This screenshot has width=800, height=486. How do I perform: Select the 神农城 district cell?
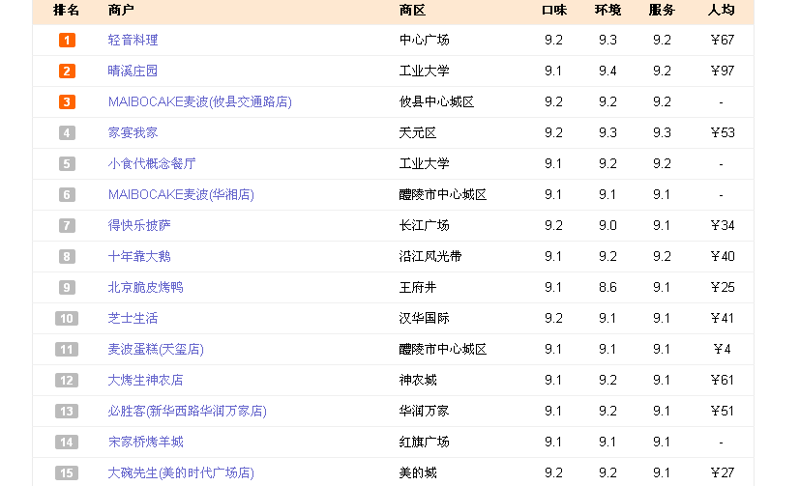(418, 380)
